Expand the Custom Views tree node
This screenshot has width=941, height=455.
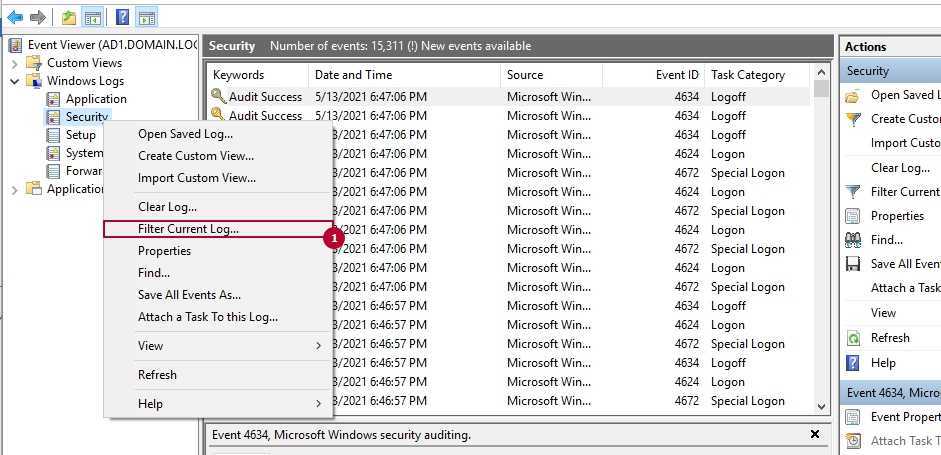click(x=15, y=63)
